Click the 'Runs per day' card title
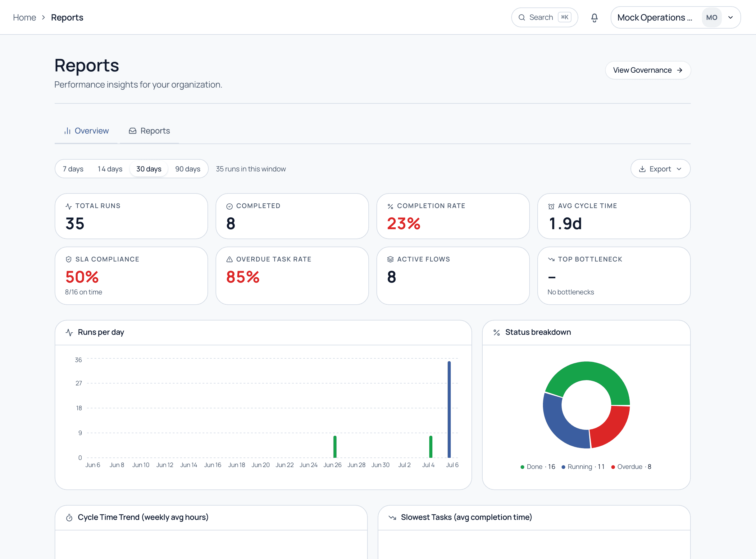The height and width of the screenshot is (559, 756). (x=101, y=333)
